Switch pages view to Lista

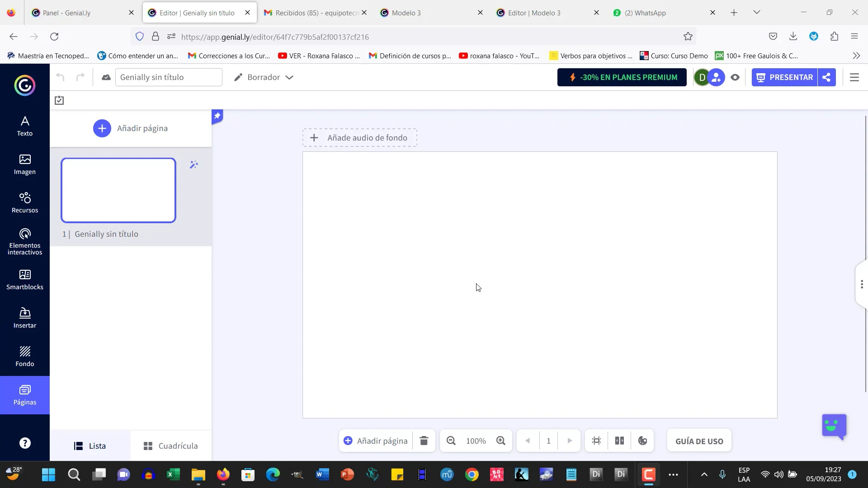coord(90,446)
